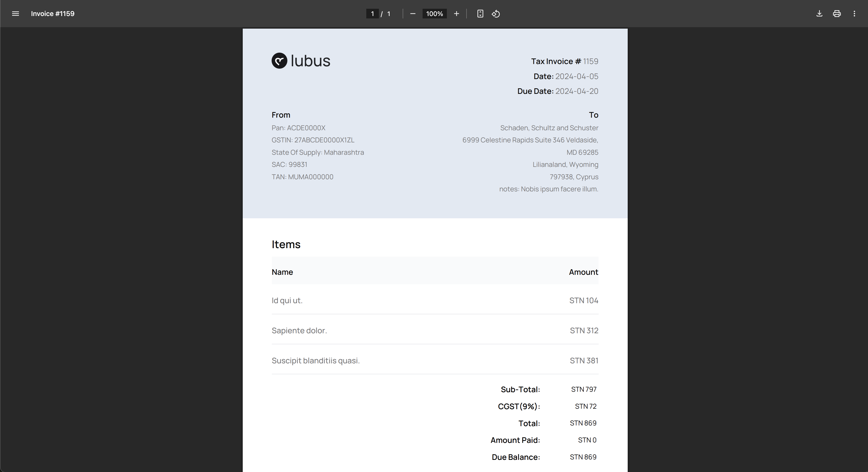Click the current page number field

372,14
